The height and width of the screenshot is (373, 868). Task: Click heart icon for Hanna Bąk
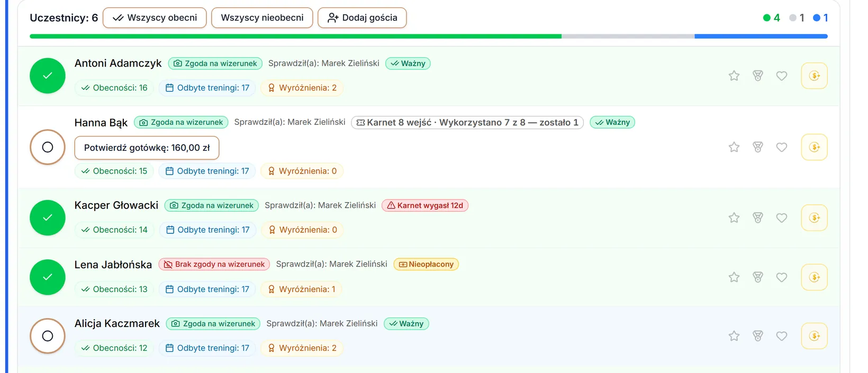click(x=782, y=147)
